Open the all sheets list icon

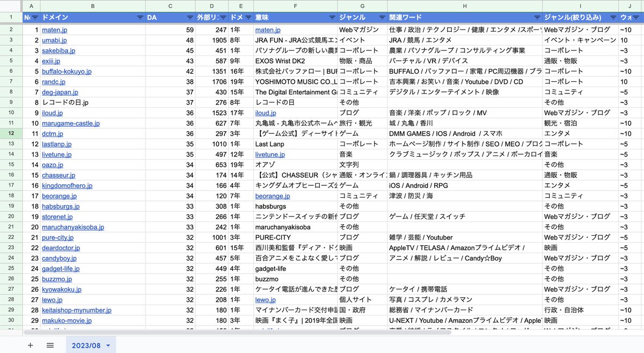50,345
